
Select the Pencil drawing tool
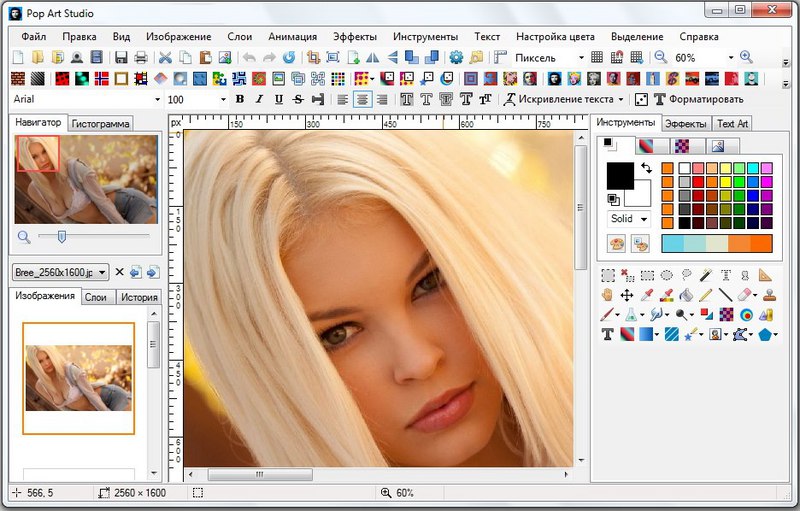click(x=706, y=295)
